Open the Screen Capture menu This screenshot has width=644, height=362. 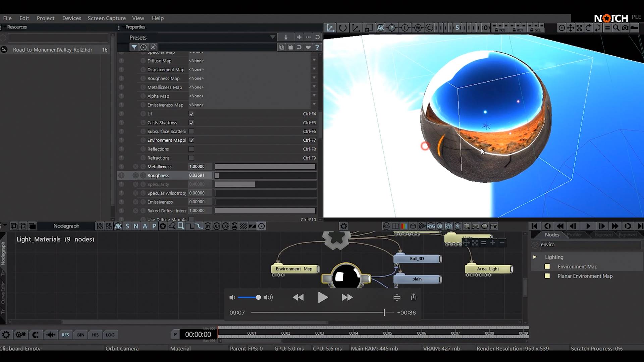pos(107,18)
